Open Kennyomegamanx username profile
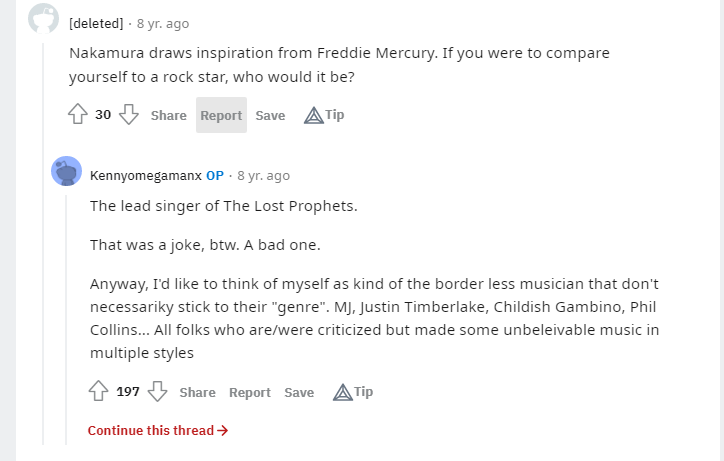The image size is (724, 461). coord(146,176)
